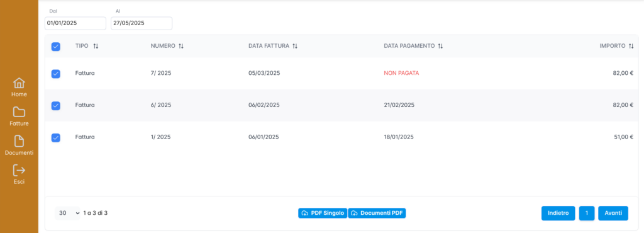This screenshot has width=644, height=233.
Task: Toggle the select-all header checkbox
Action: [x=56, y=47]
